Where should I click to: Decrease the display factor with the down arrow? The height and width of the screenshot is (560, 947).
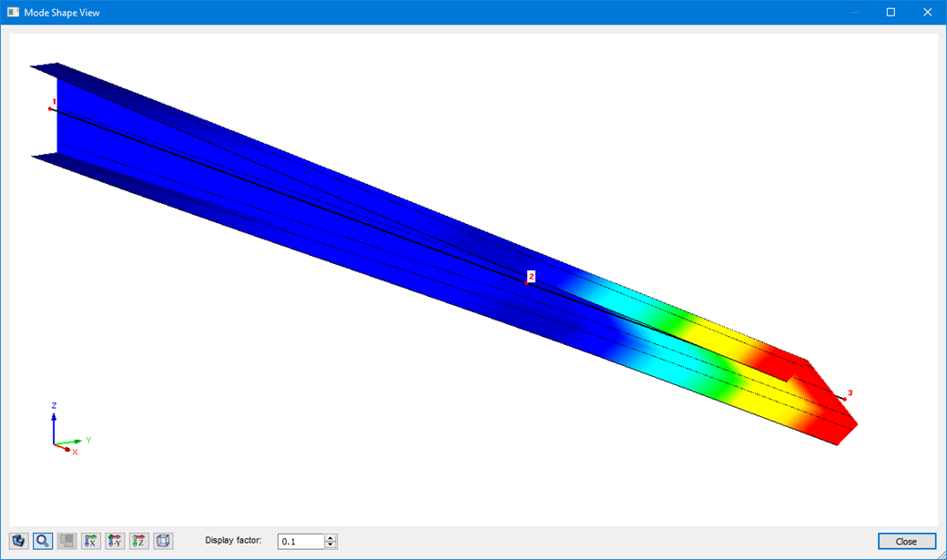click(x=330, y=544)
